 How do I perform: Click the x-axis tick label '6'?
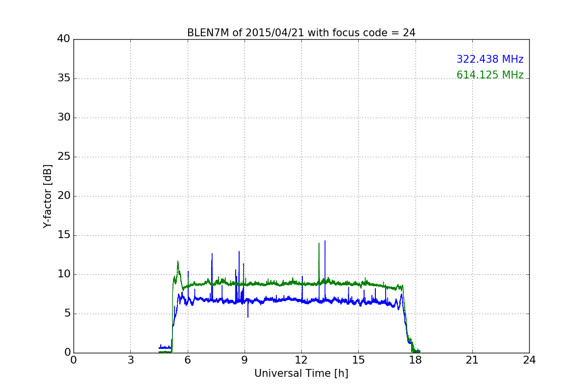coord(188,360)
